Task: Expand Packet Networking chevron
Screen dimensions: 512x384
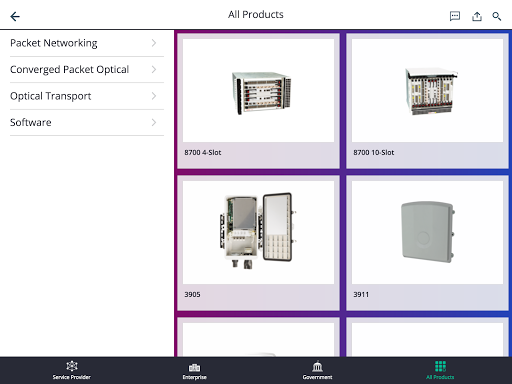Action: [x=154, y=43]
